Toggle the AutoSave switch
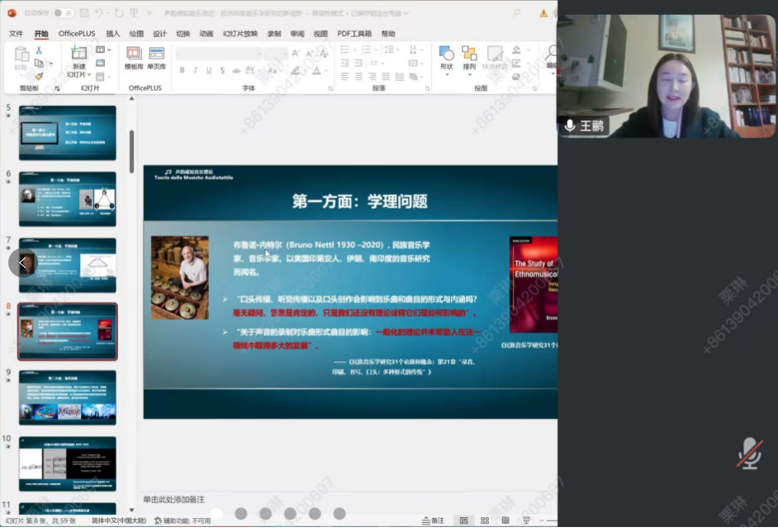 [63, 13]
